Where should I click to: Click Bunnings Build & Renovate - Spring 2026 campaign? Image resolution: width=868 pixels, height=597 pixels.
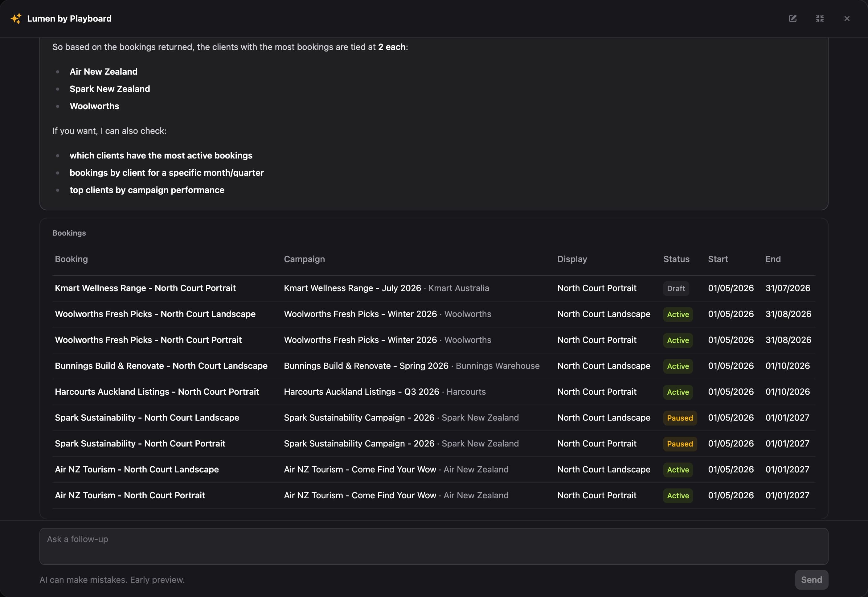click(366, 365)
